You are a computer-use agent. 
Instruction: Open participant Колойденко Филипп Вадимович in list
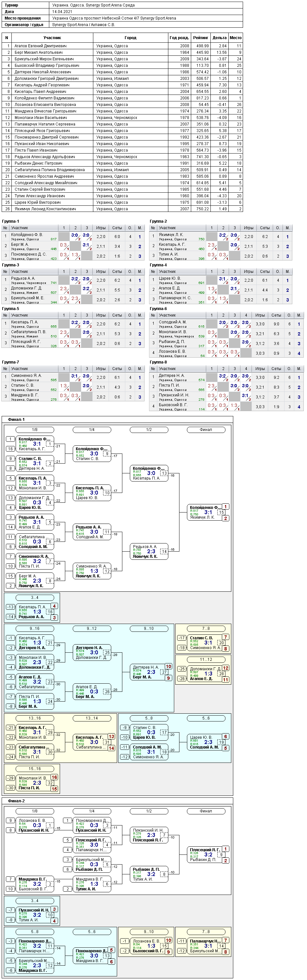[44, 98]
